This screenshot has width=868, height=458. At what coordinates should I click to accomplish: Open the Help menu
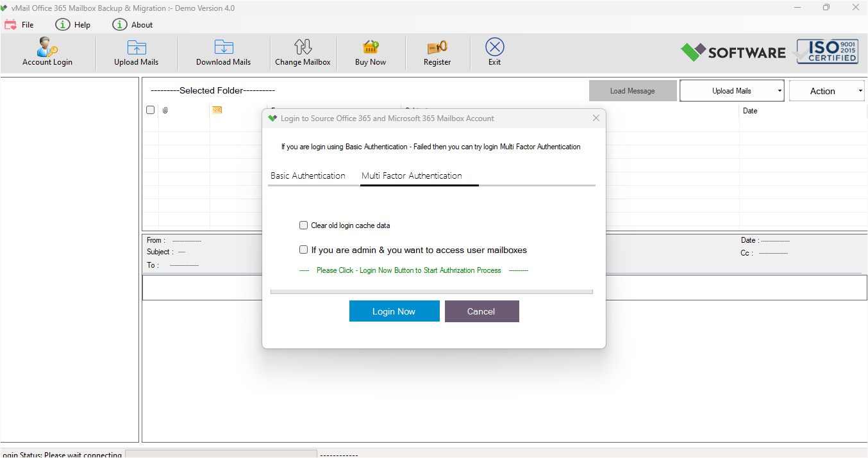click(x=82, y=25)
